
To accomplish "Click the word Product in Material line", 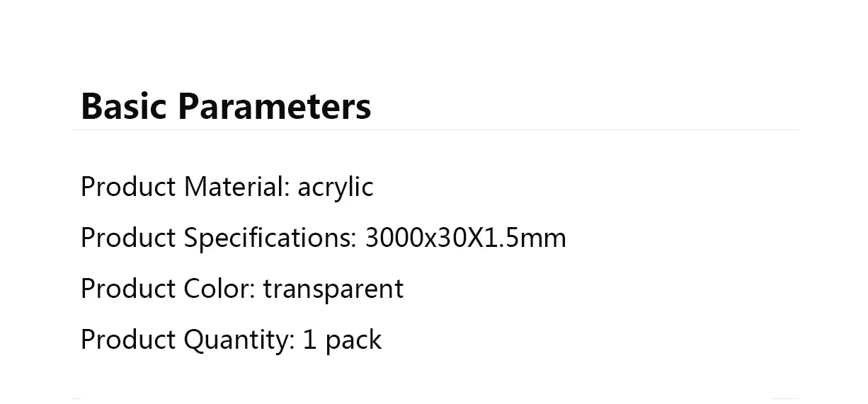I will pyautogui.click(x=128, y=187).
